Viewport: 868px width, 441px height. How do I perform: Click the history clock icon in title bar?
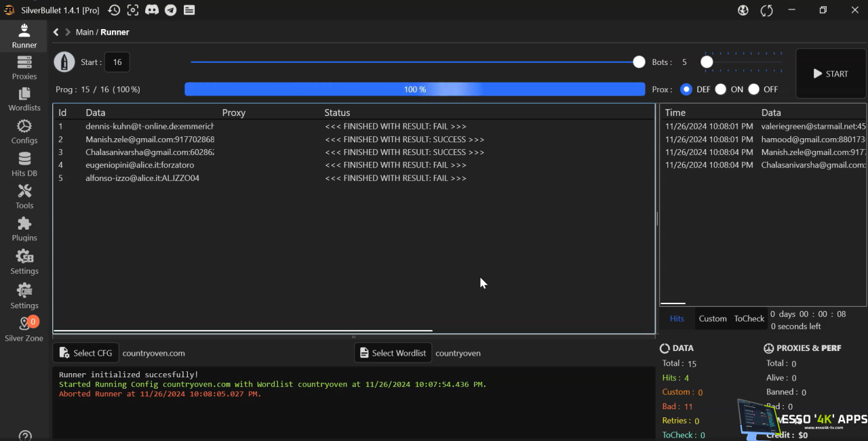114,10
